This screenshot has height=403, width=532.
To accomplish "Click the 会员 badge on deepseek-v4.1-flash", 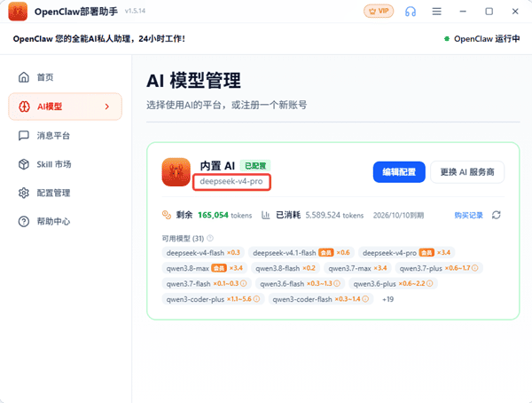I will tap(326, 253).
